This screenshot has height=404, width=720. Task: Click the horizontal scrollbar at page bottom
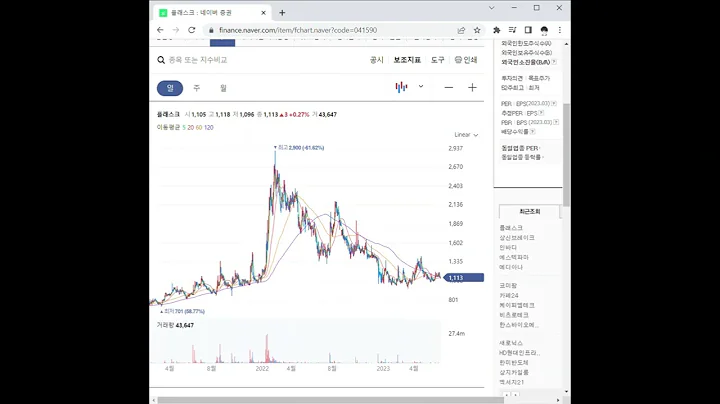coord(331,400)
